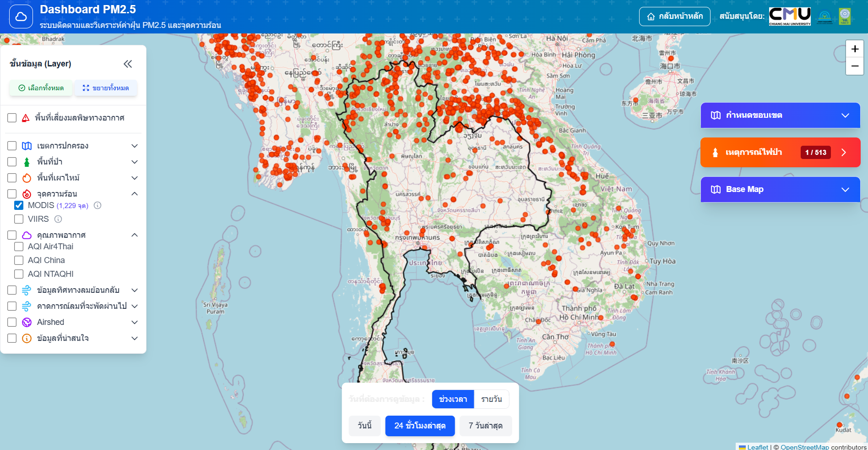Click the Chiang Mai University logo
The height and width of the screenshot is (450, 868).
click(790, 16)
